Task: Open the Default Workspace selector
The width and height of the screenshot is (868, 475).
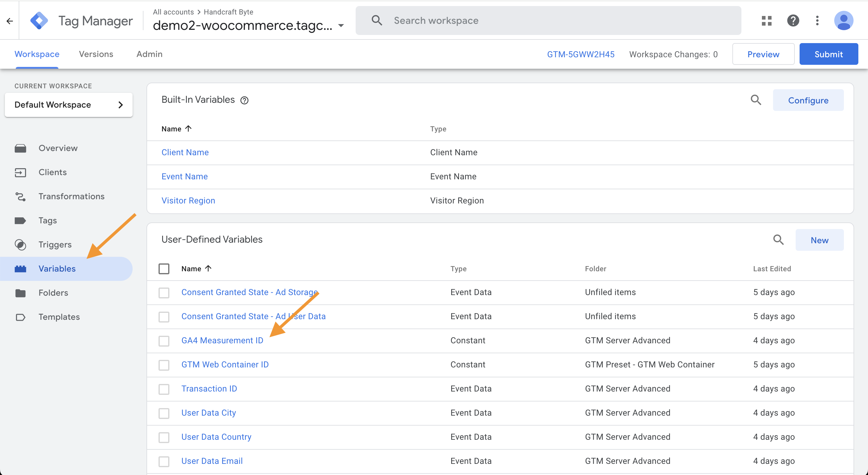Action: tap(69, 105)
